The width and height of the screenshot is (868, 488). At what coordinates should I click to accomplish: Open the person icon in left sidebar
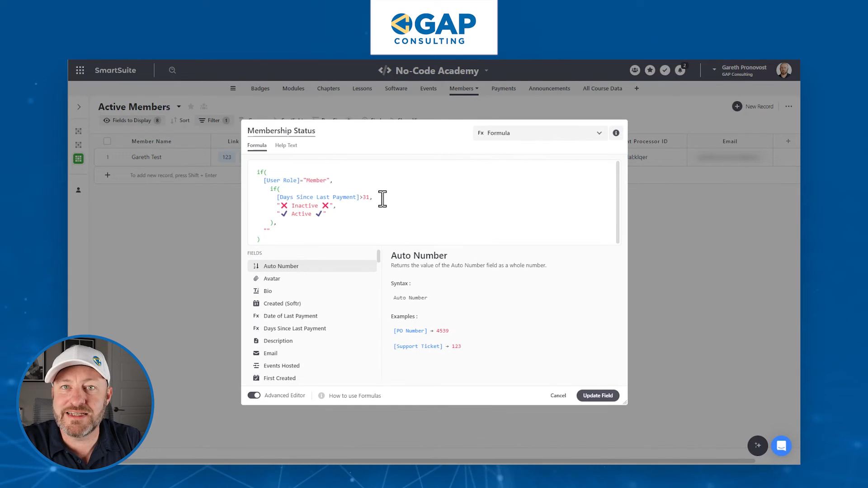click(x=78, y=190)
